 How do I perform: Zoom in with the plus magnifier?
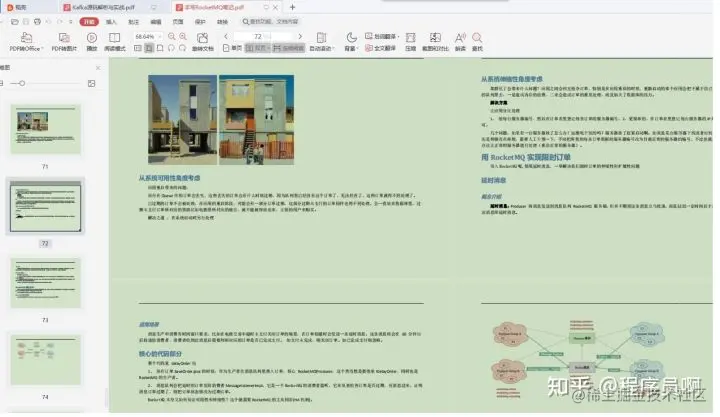point(183,36)
